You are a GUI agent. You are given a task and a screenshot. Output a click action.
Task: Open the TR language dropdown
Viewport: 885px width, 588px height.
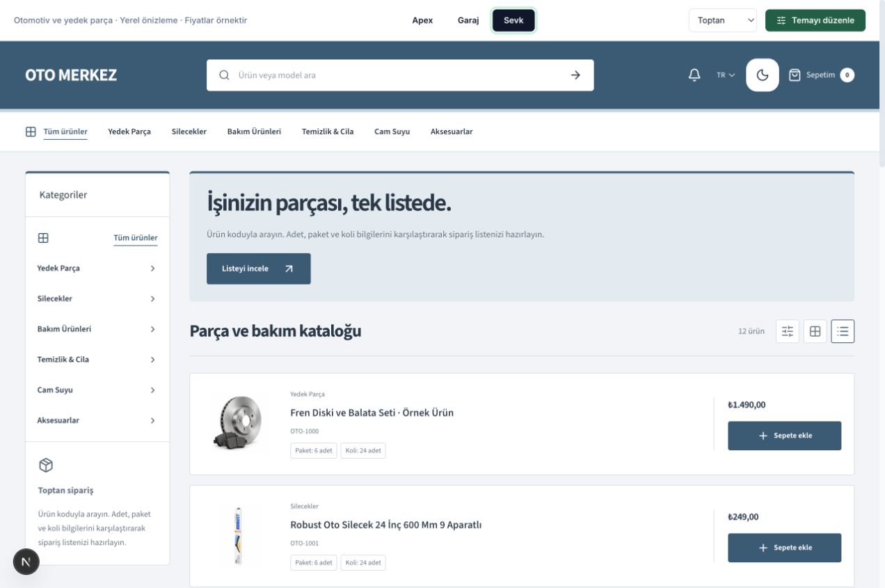726,75
